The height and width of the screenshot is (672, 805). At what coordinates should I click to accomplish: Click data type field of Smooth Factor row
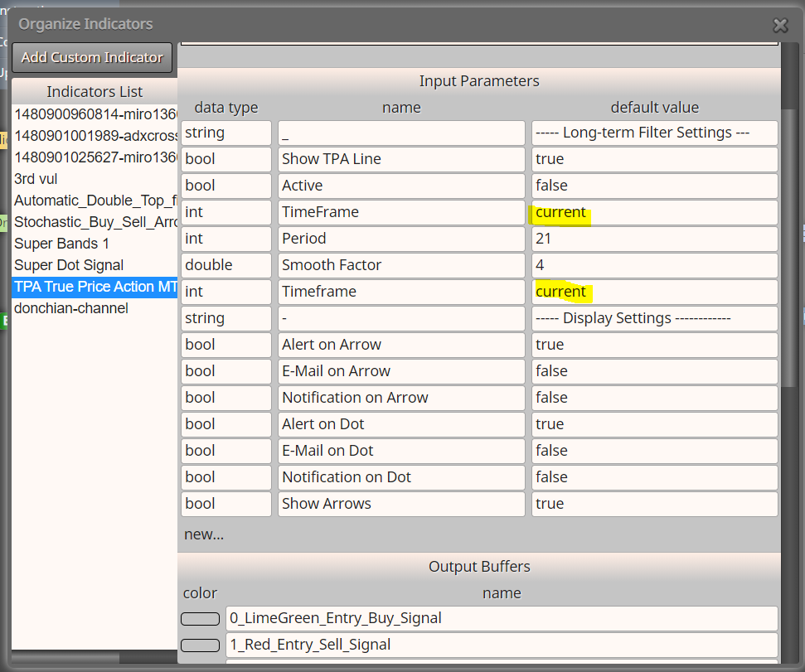pyautogui.click(x=225, y=265)
